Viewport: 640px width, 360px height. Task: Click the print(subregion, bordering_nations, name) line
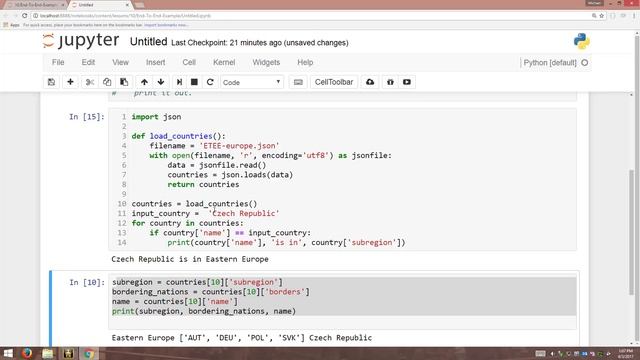(x=204, y=311)
